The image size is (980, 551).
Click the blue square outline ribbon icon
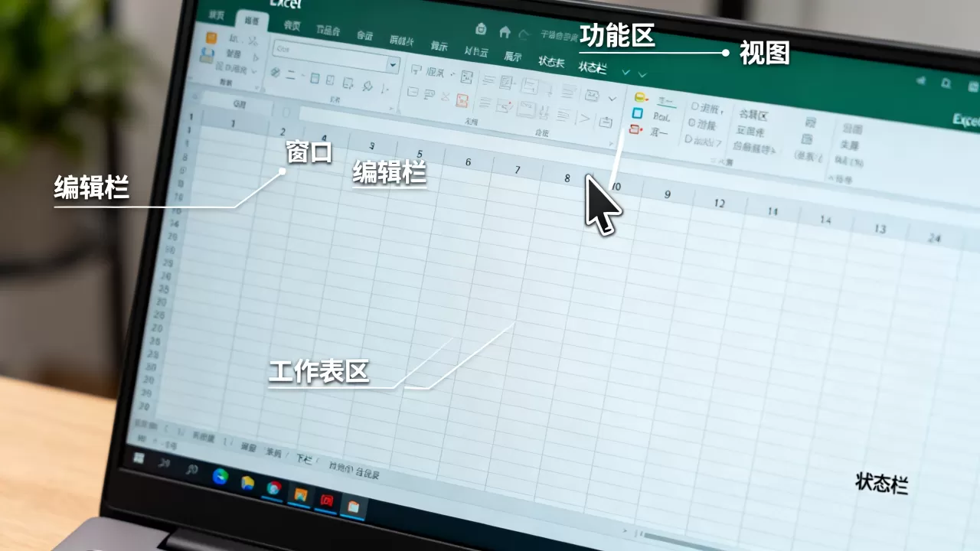point(637,113)
